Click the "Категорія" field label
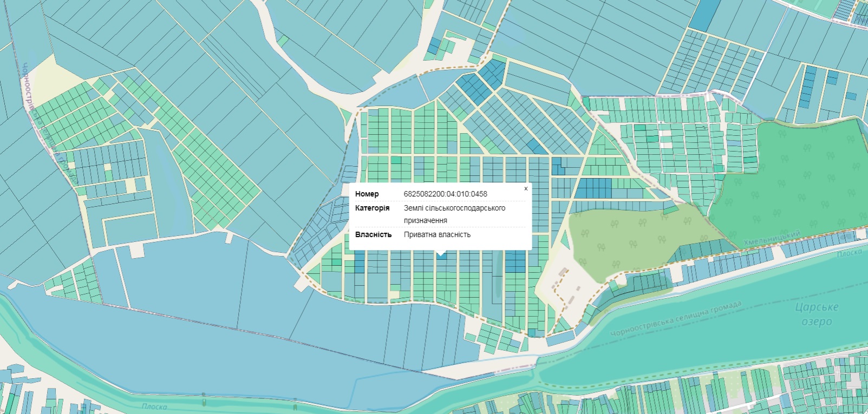The height and width of the screenshot is (414, 868). (x=372, y=208)
